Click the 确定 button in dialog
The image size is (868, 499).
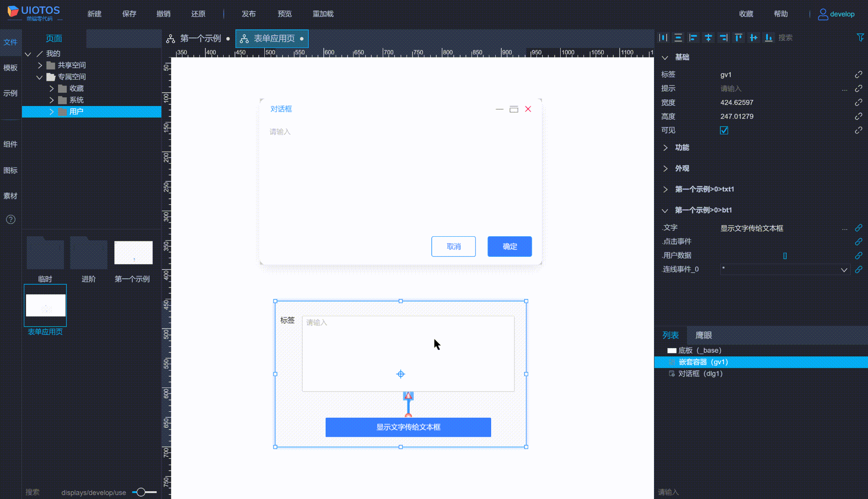(509, 246)
